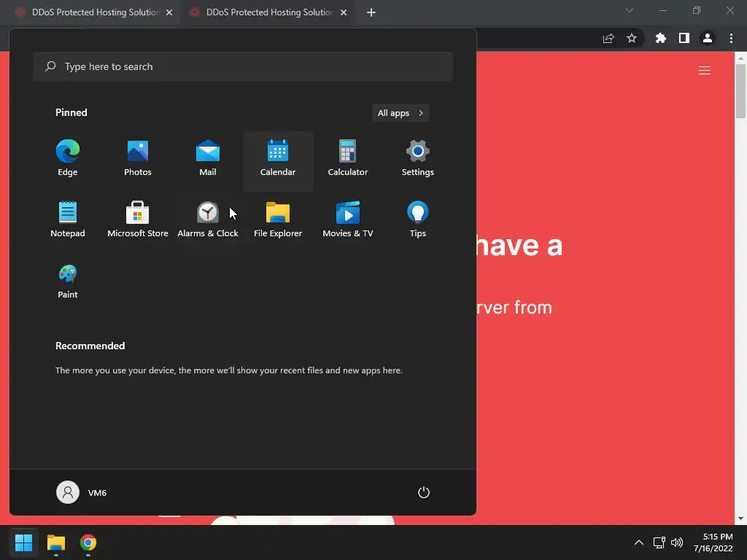Open a new Chrome tab
This screenshot has width=747, height=560.
371,12
